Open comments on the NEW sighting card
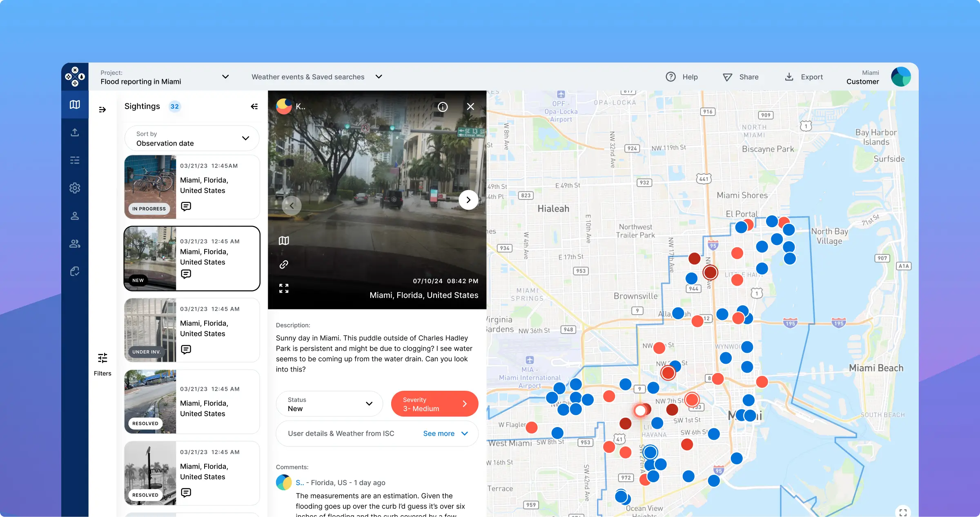This screenshot has height=517, width=980. tap(186, 274)
